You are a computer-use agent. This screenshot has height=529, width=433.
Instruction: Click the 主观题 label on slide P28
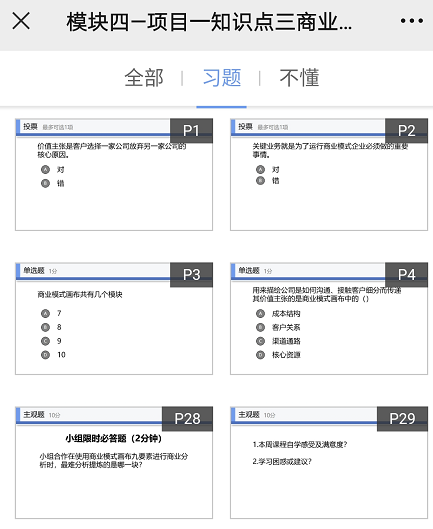click(x=34, y=415)
